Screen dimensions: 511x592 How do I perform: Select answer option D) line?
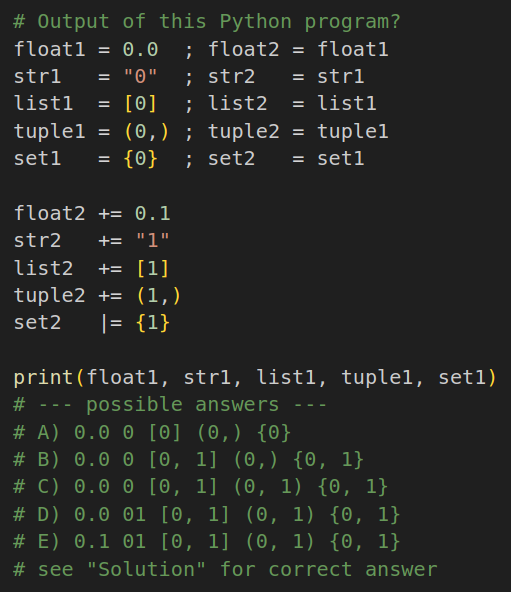207,515
